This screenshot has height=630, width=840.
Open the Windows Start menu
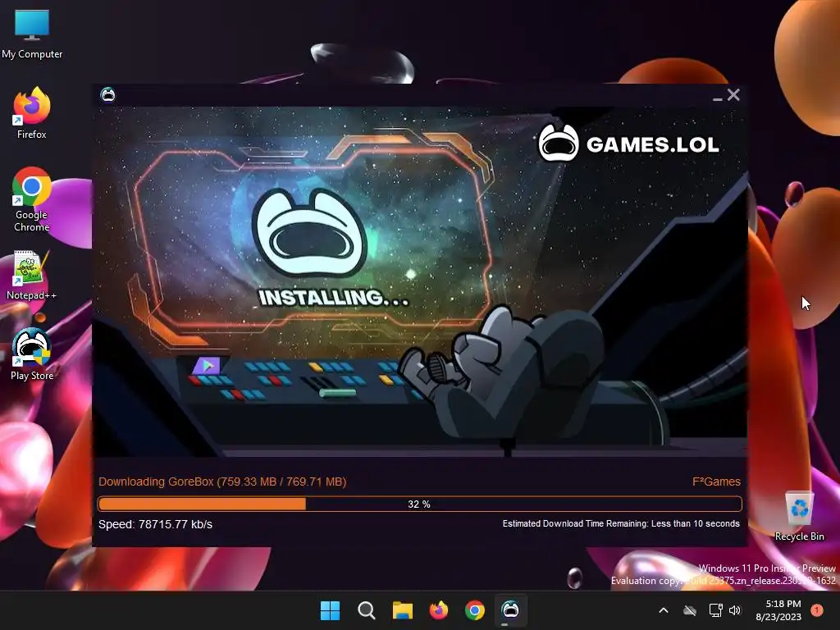[330, 610]
